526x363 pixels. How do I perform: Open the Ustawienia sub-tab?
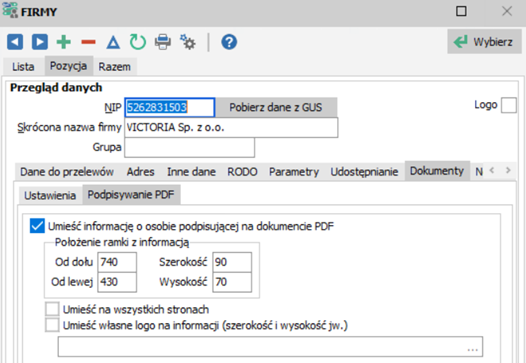50,195
